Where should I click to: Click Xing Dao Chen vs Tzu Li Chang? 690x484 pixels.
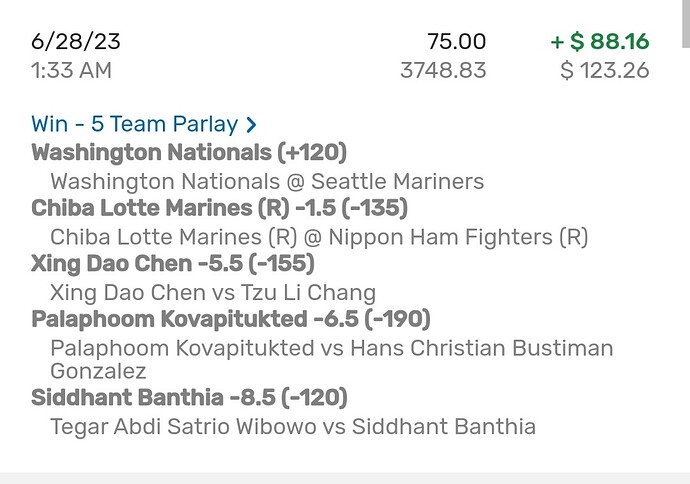point(213,293)
